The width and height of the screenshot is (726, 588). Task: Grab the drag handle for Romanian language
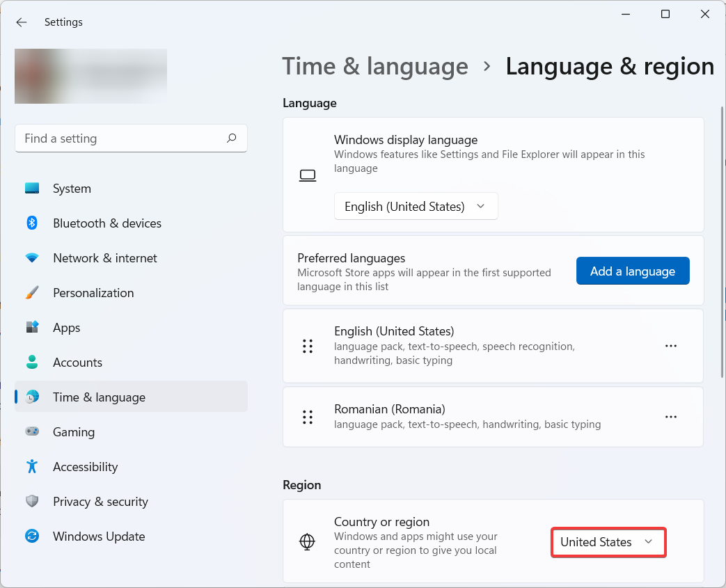(x=308, y=417)
